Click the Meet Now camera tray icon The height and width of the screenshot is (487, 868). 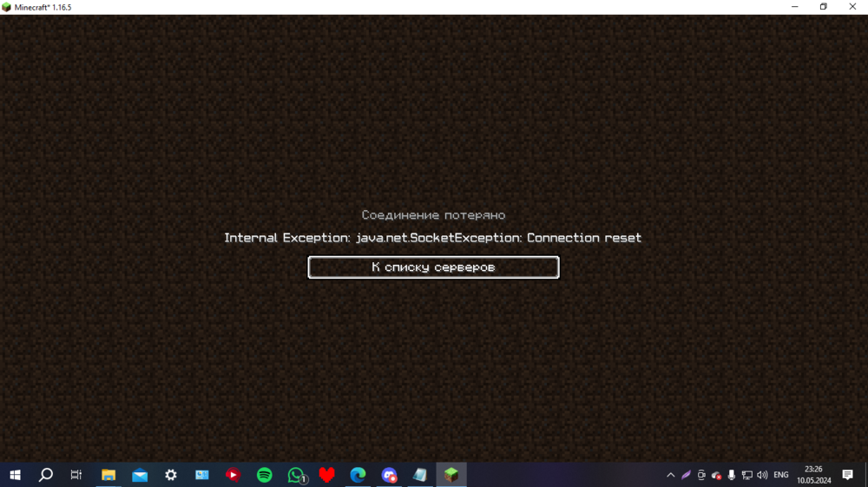701,475
